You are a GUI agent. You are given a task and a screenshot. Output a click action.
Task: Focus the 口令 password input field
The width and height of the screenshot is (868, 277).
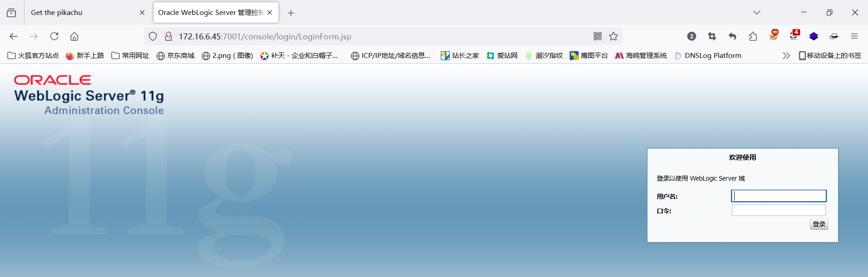[778, 210]
